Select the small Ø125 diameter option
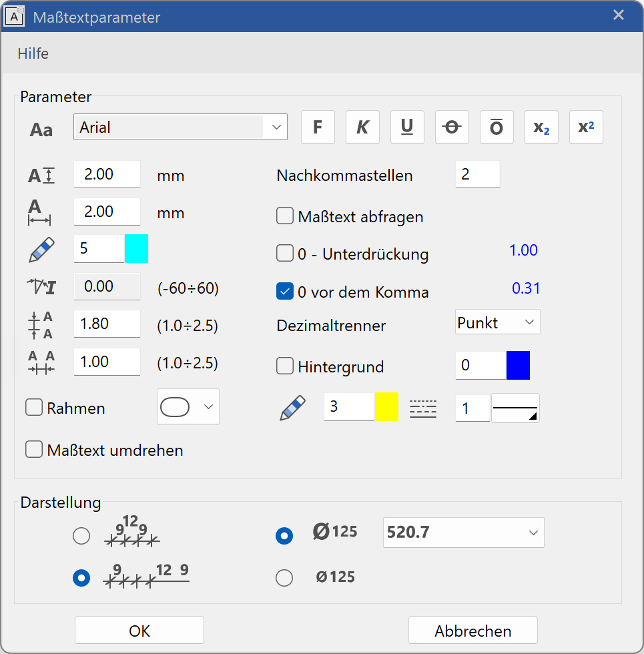The image size is (644, 654). point(284,577)
